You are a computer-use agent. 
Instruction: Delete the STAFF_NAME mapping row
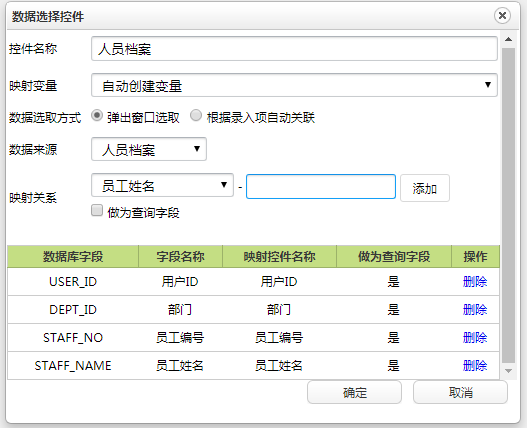click(475, 365)
